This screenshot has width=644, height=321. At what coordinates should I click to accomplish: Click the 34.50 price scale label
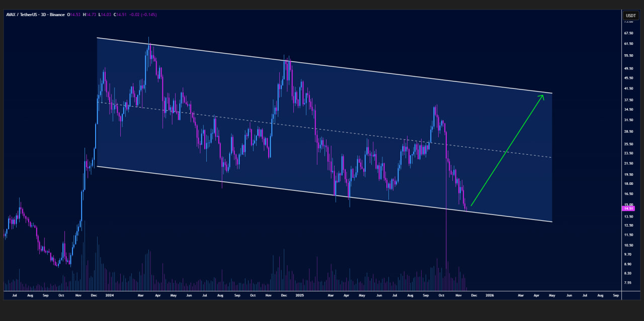pyautogui.click(x=628, y=110)
